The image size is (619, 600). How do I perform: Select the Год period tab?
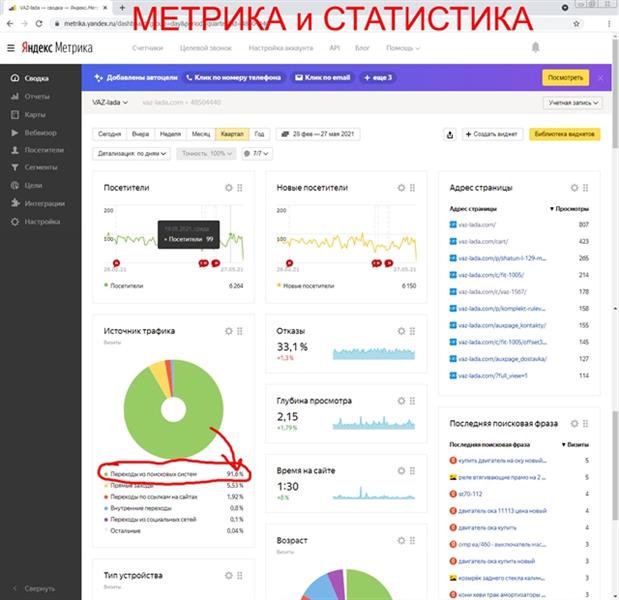click(x=259, y=134)
